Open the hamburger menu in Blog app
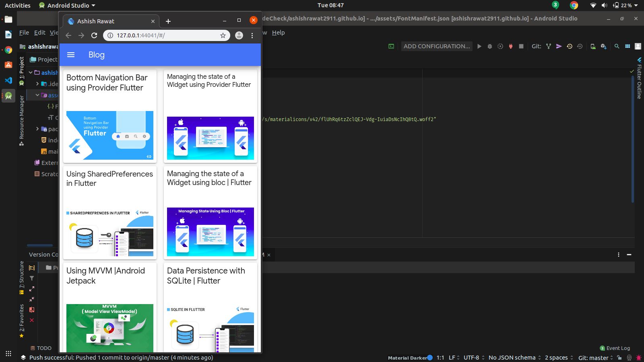The height and width of the screenshot is (362, 644). click(x=71, y=55)
